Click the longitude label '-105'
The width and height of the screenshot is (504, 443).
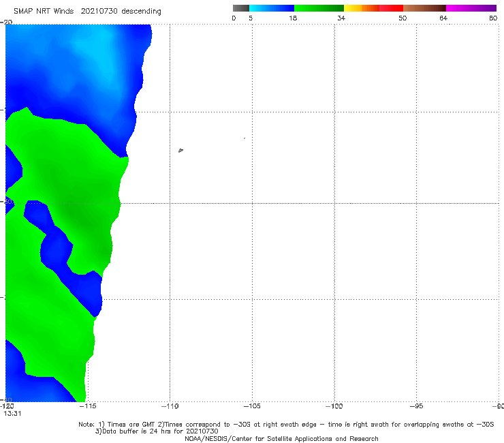pyautogui.click(x=252, y=406)
